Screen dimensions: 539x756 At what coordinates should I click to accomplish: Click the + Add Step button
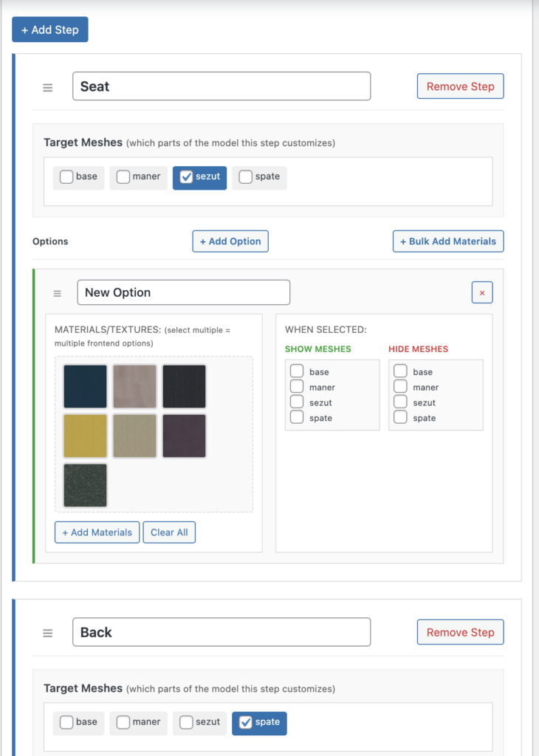(49, 29)
